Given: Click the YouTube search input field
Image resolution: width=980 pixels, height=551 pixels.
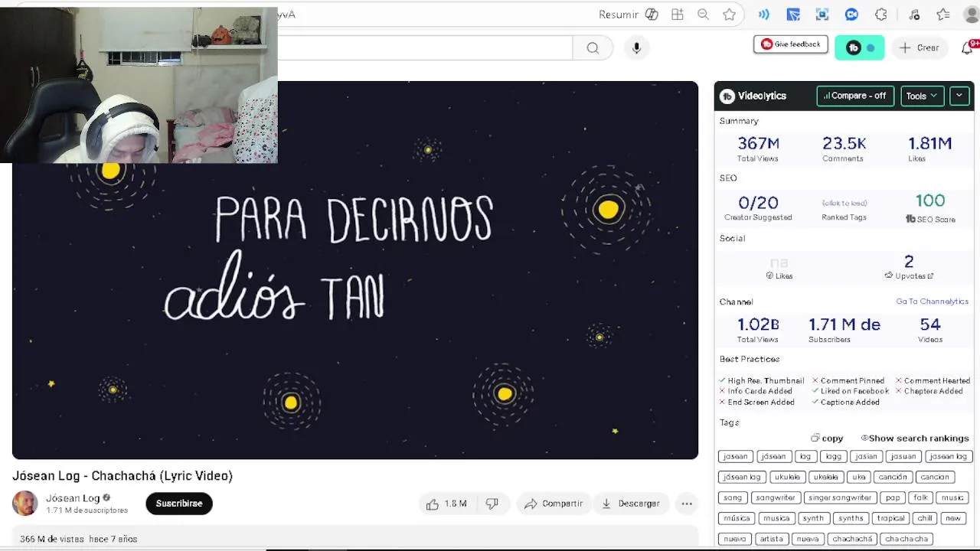Looking at the screenshot, I should click(x=425, y=47).
